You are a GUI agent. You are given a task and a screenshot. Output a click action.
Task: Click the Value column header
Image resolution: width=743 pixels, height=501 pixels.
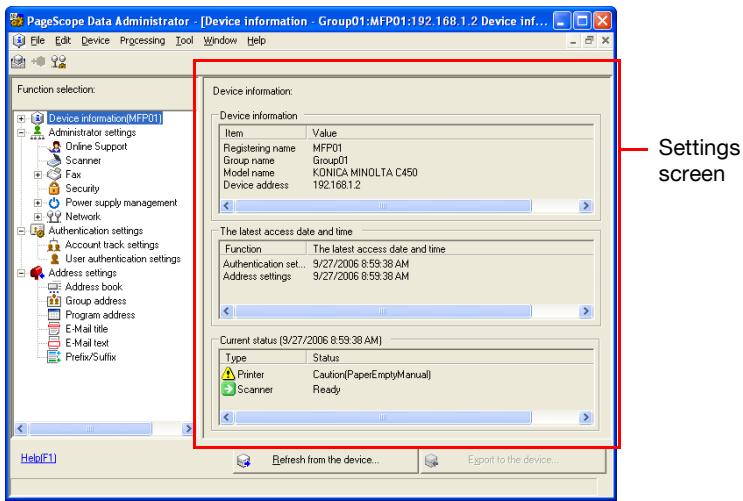point(450,133)
